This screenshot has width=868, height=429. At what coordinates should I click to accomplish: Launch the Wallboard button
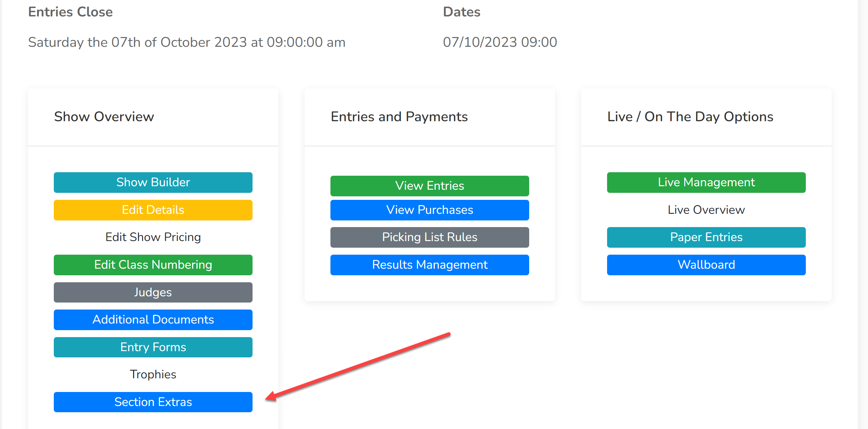[706, 265]
